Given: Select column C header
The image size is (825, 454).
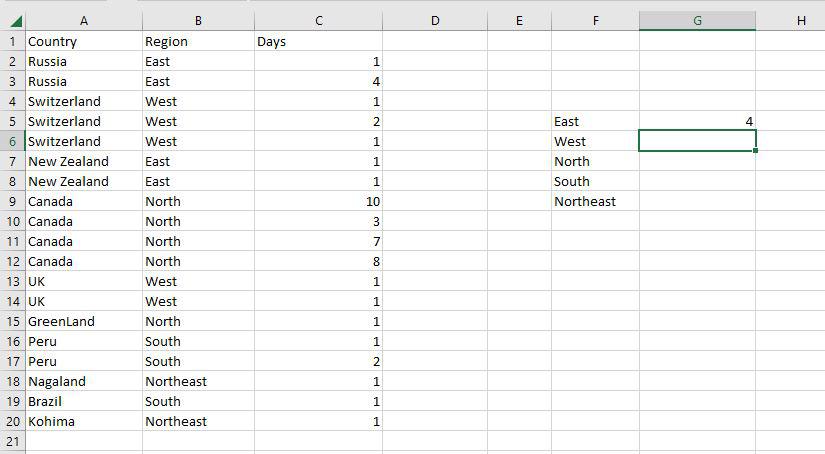Looking at the screenshot, I should click(318, 21).
